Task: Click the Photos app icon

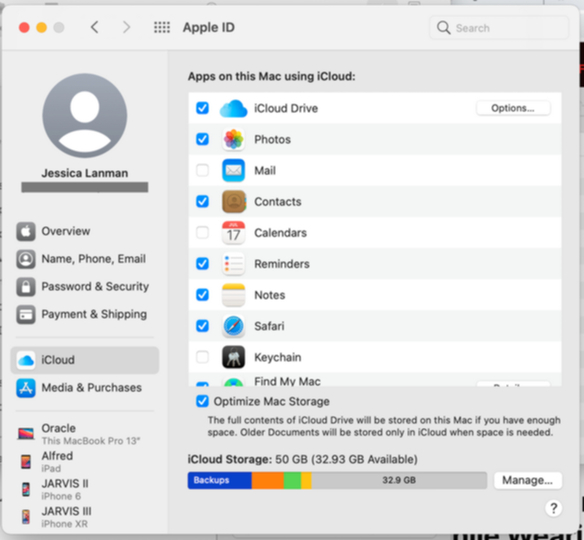Action: pyautogui.click(x=233, y=139)
